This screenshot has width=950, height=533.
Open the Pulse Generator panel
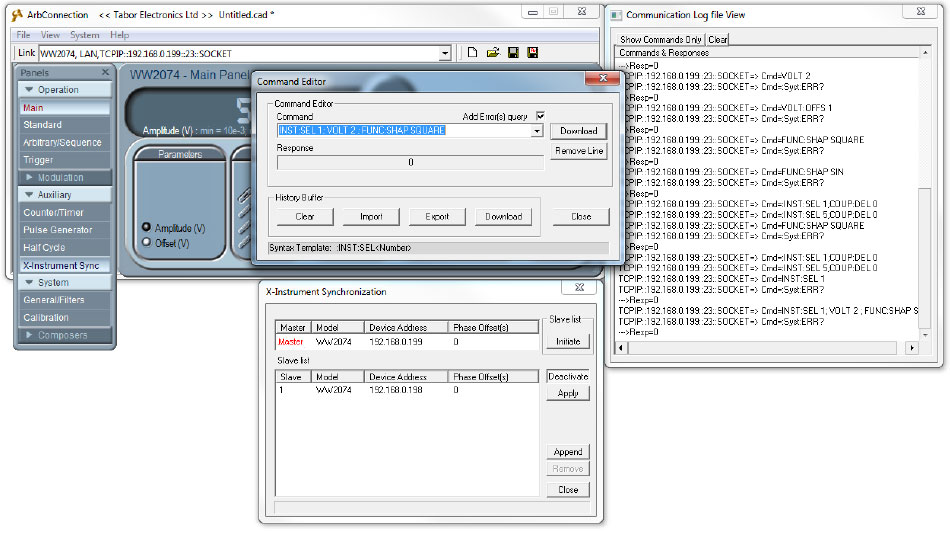(58, 230)
